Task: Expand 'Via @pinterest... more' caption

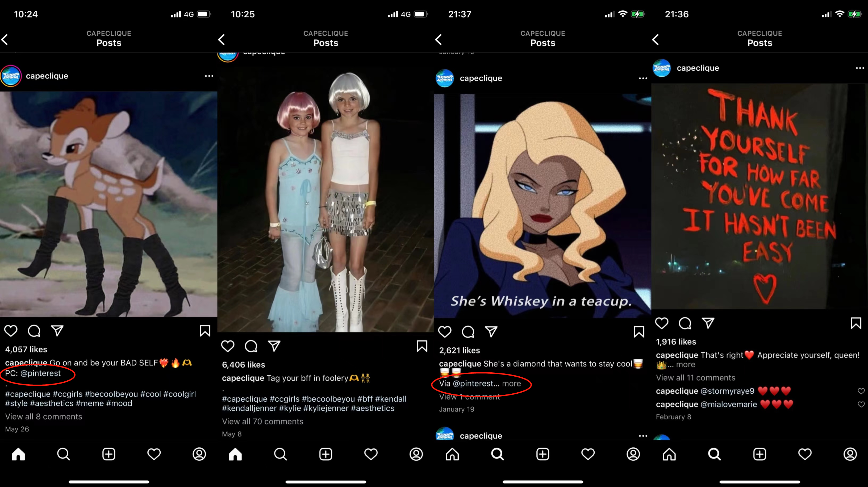Action: point(511,384)
